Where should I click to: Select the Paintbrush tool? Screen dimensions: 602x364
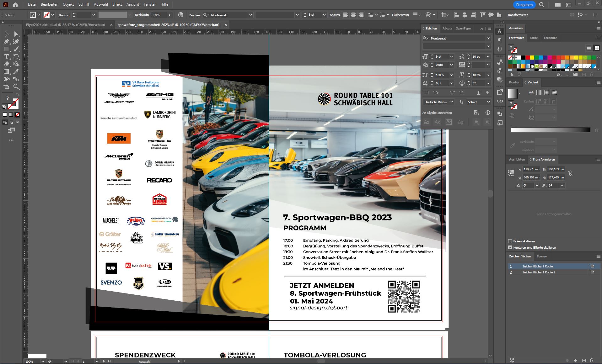16,49
